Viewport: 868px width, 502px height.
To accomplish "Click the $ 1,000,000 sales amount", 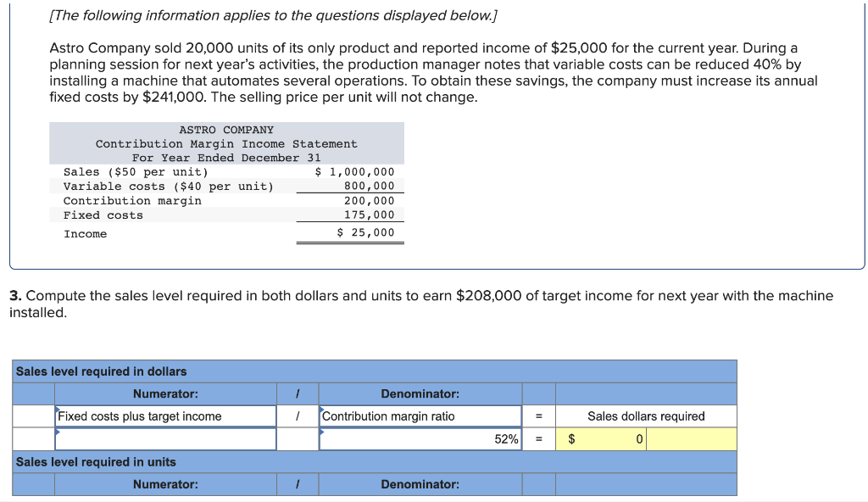I will coord(355,172).
